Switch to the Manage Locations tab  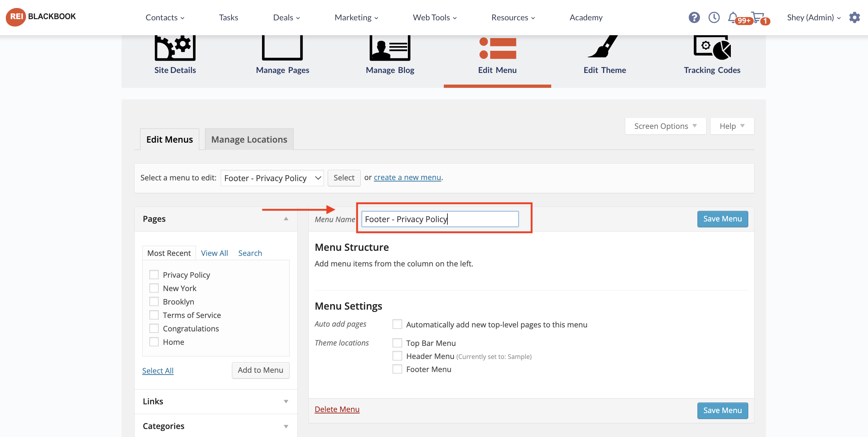(249, 139)
